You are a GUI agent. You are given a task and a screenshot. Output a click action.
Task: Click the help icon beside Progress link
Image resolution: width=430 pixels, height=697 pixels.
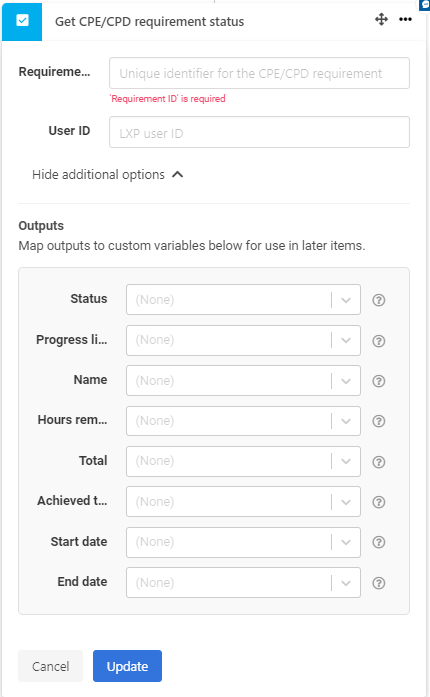click(378, 341)
